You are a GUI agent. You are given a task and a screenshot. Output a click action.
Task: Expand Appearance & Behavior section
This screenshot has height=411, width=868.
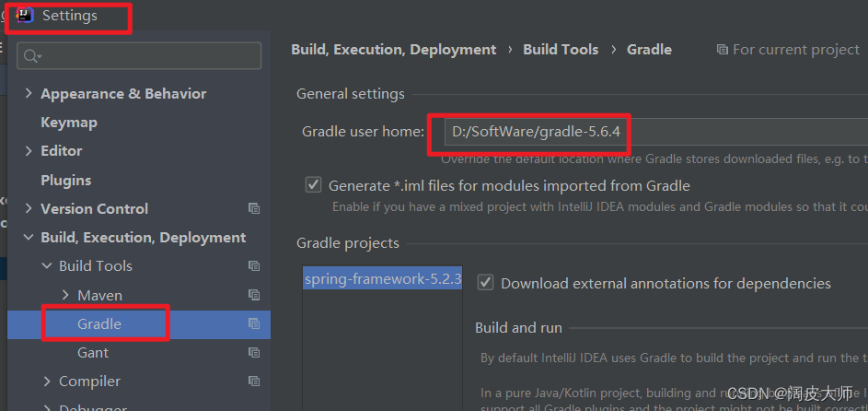(x=29, y=94)
